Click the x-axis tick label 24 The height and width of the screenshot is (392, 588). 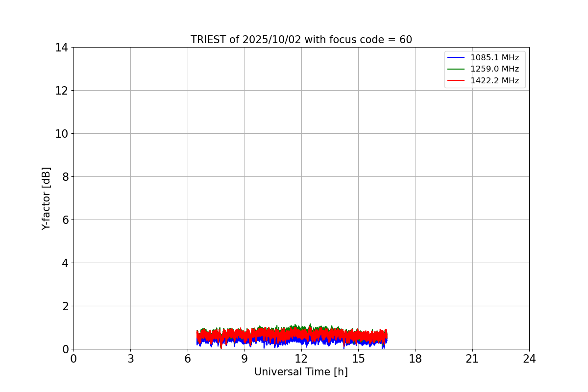pos(529,359)
